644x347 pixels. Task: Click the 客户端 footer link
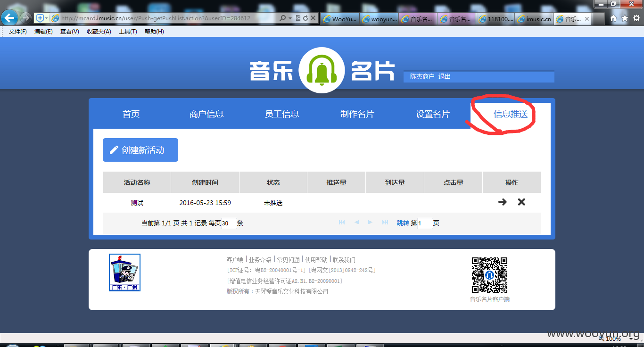tap(235, 260)
